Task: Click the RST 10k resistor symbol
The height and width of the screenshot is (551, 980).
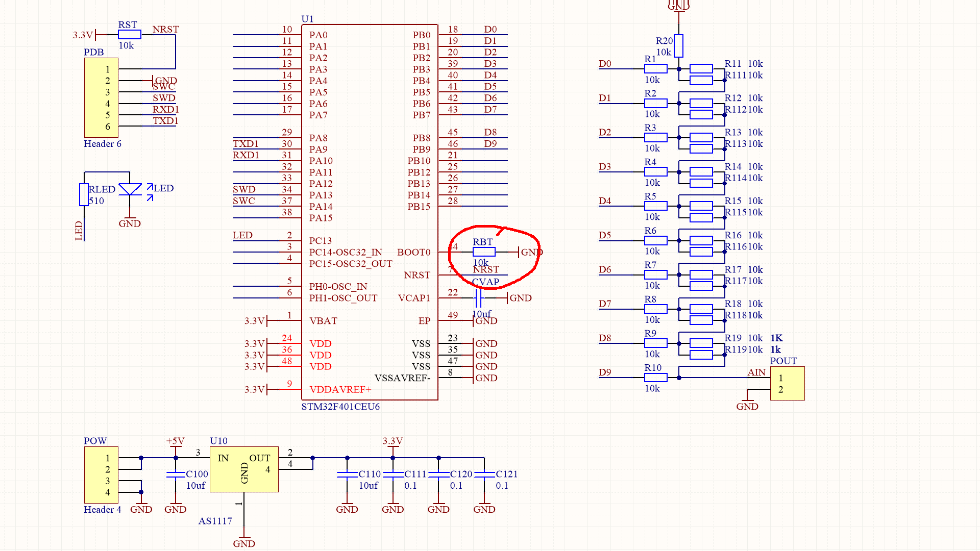Action: click(x=129, y=35)
